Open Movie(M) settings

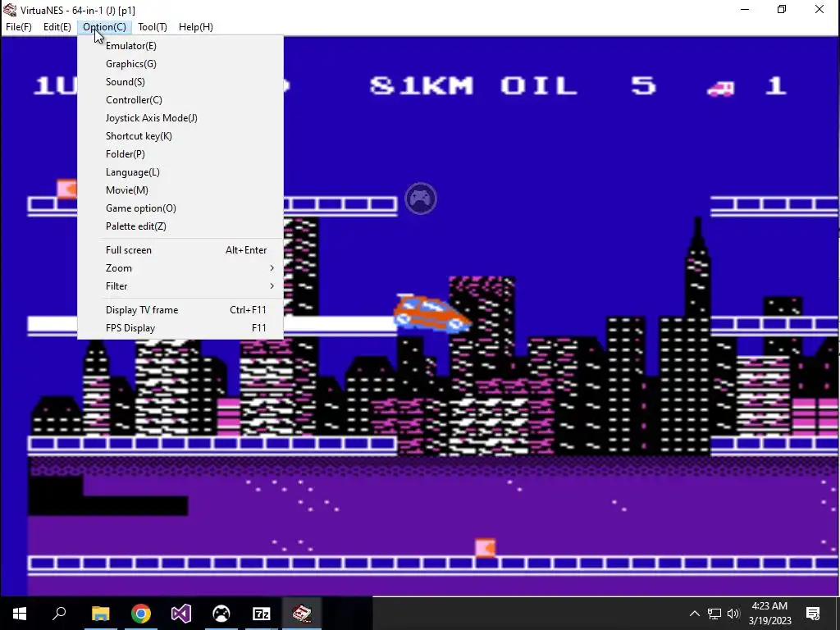pyautogui.click(x=180, y=190)
